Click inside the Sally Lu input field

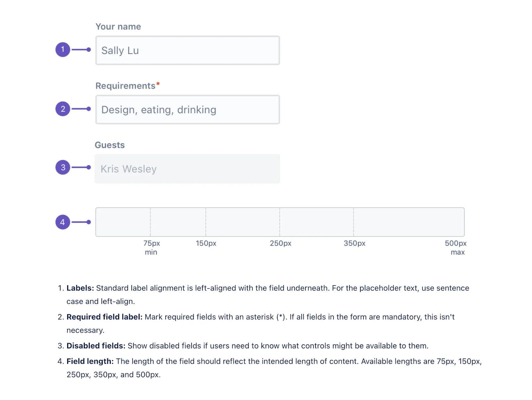point(187,50)
